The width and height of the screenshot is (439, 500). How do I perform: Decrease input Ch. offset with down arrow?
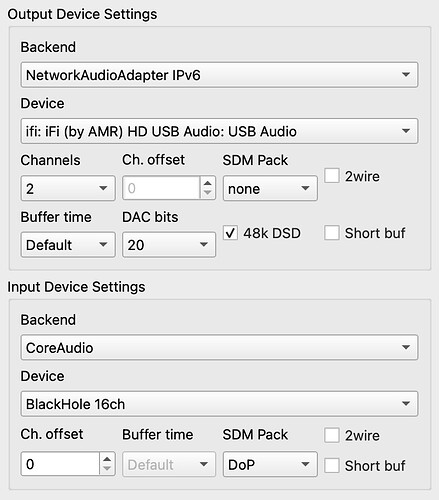point(107,468)
